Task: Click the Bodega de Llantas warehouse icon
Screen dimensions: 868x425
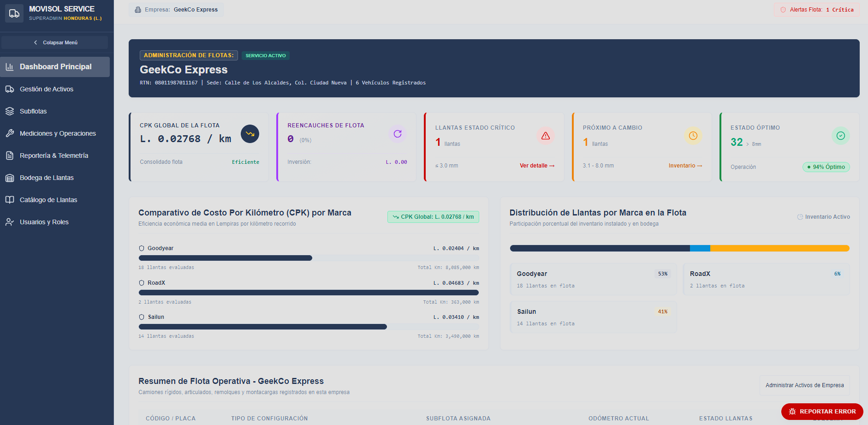Action: pyautogui.click(x=10, y=178)
